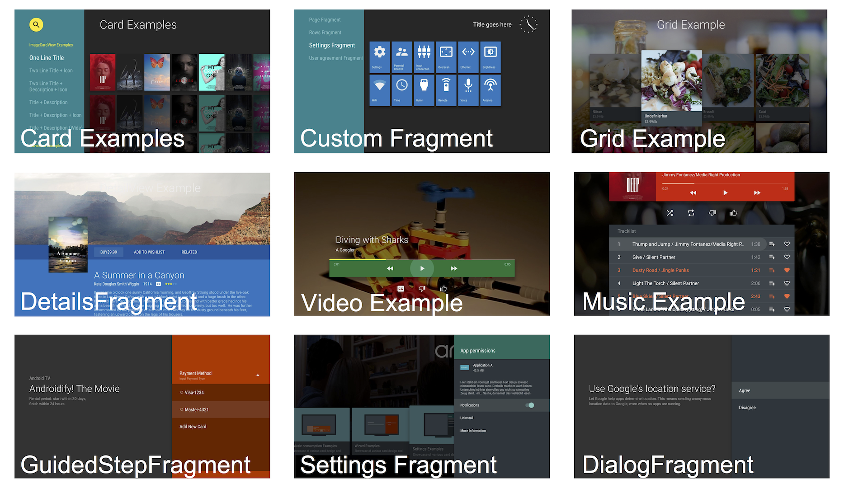Click the ADD TO WISHLIST button

[149, 252]
